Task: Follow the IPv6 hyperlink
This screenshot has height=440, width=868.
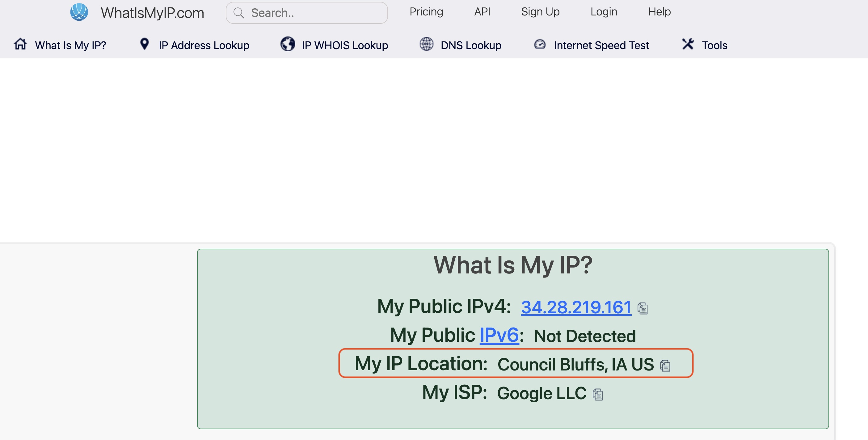Action: [499, 335]
